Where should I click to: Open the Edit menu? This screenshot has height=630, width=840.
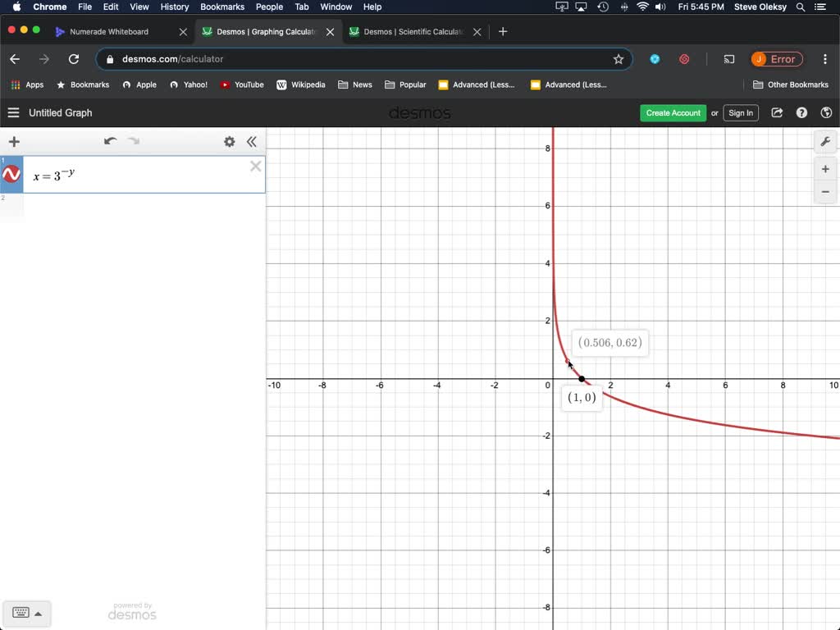click(111, 7)
